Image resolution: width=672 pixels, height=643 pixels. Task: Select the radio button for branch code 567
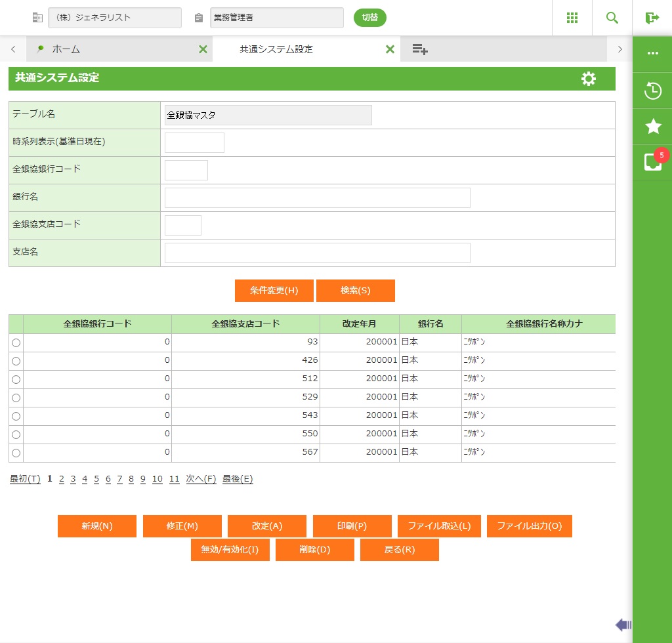tap(16, 453)
